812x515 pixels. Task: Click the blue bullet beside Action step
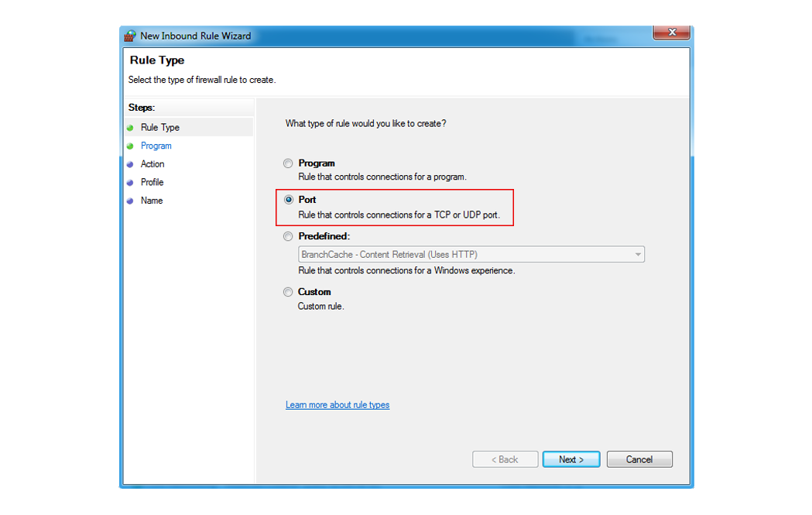(130, 165)
